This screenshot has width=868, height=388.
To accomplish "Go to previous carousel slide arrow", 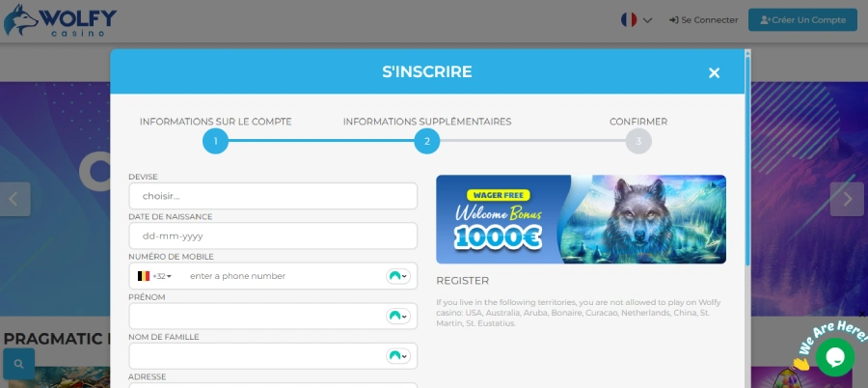I will [14, 199].
